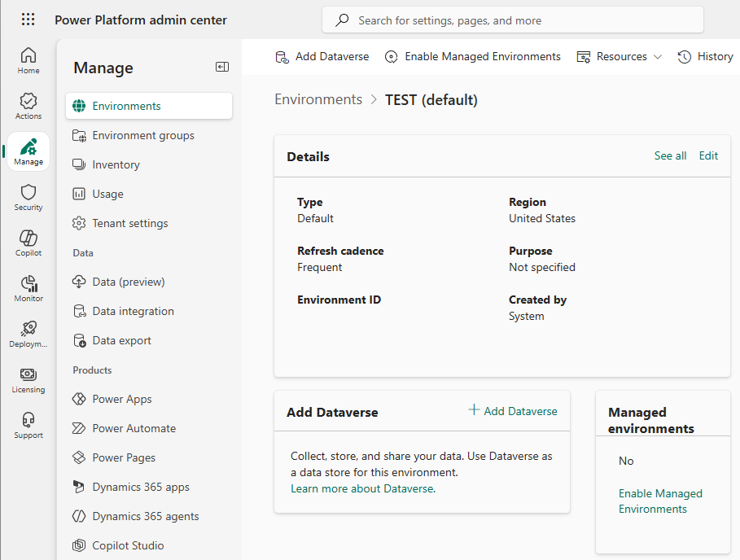Open History from the command bar
Image resolution: width=740 pixels, height=560 pixels.
click(705, 57)
